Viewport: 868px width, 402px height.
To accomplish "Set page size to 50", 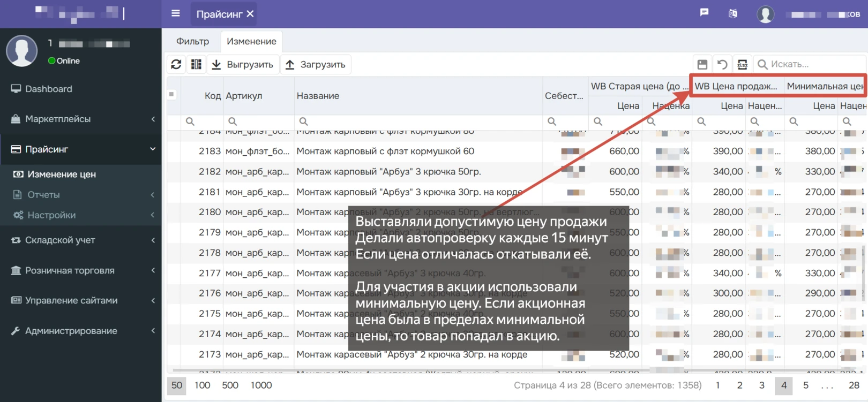I will (177, 385).
